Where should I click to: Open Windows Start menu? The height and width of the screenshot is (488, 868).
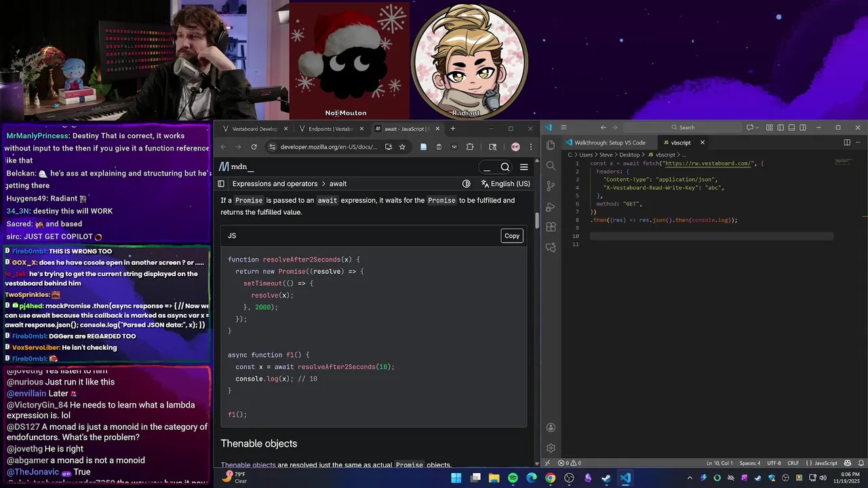[456, 478]
